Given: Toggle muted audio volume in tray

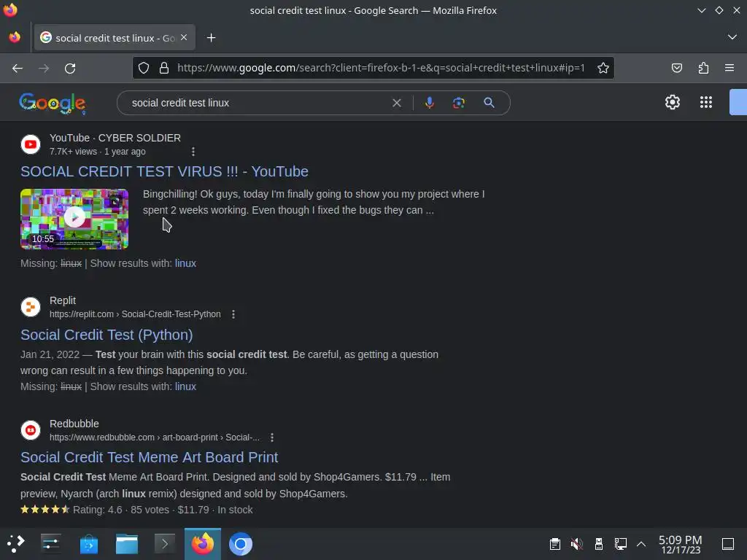Looking at the screenshot, I should 576,544.
